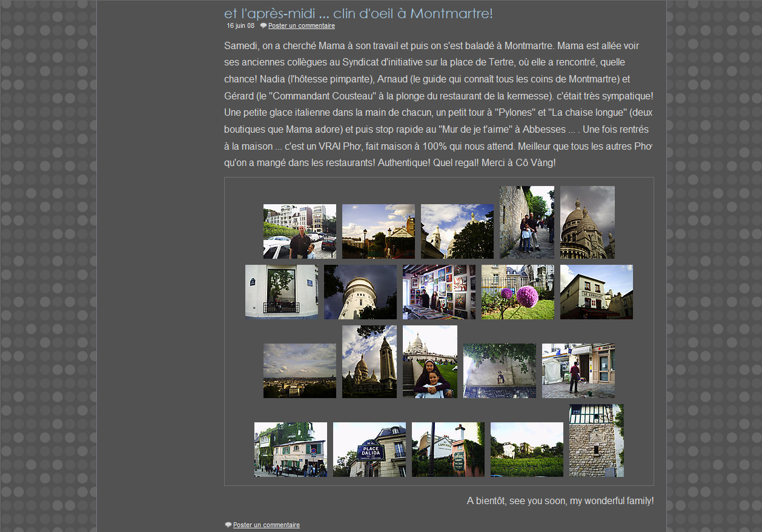Open the Lapin Agile sign thumbnail
Screen dimensions: 762x532
click(448, 450)
